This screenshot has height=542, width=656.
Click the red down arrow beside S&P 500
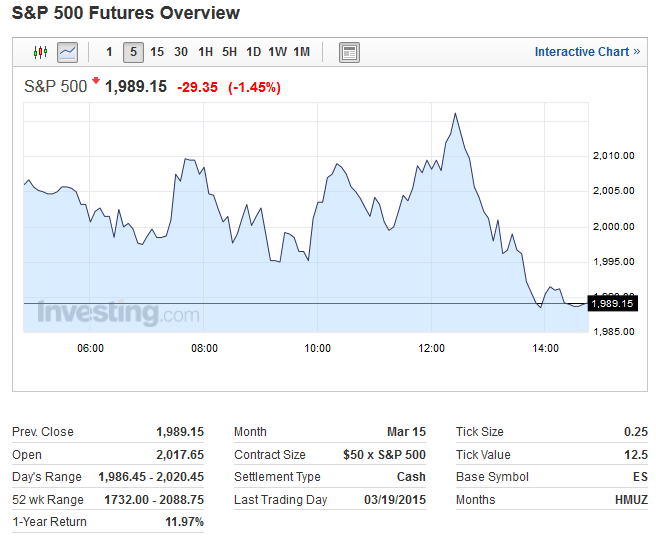click(x=96, y=80)
